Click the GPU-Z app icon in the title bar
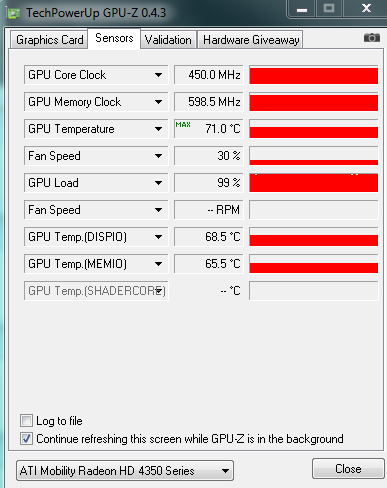 [x=14, y=13]
